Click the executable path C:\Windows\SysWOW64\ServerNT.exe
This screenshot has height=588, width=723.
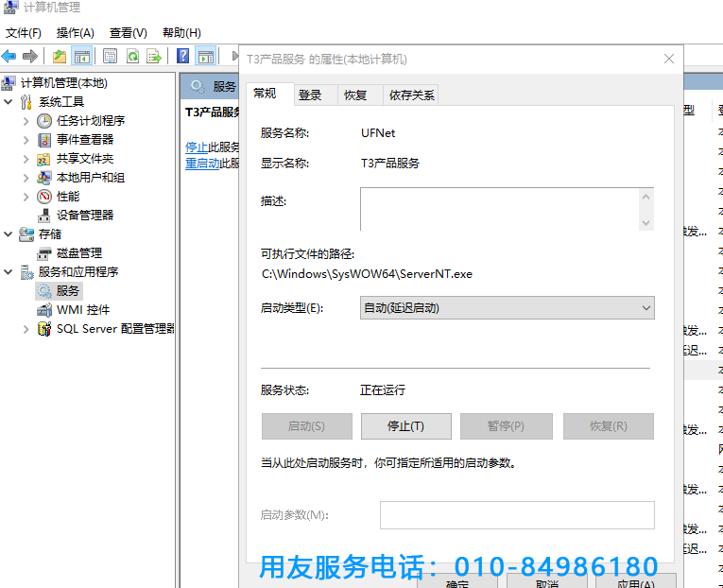tap(367, 274)
